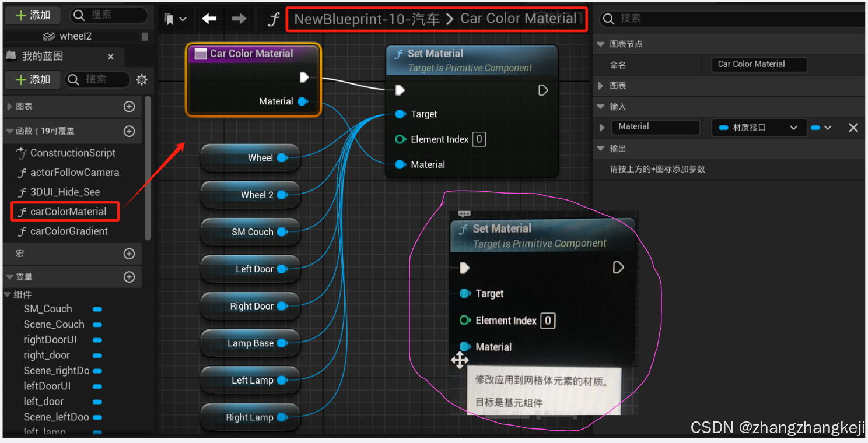Focus the My Blueprint search field

click(x=97, y=79)
